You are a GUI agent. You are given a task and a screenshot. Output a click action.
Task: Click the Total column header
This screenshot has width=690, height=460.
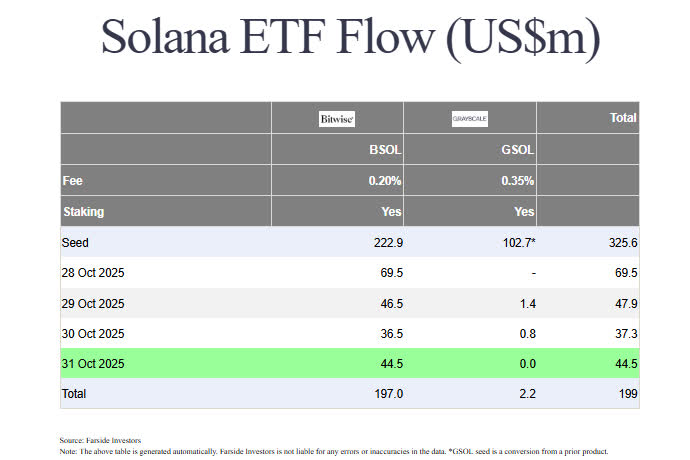(x=623, y=118)
